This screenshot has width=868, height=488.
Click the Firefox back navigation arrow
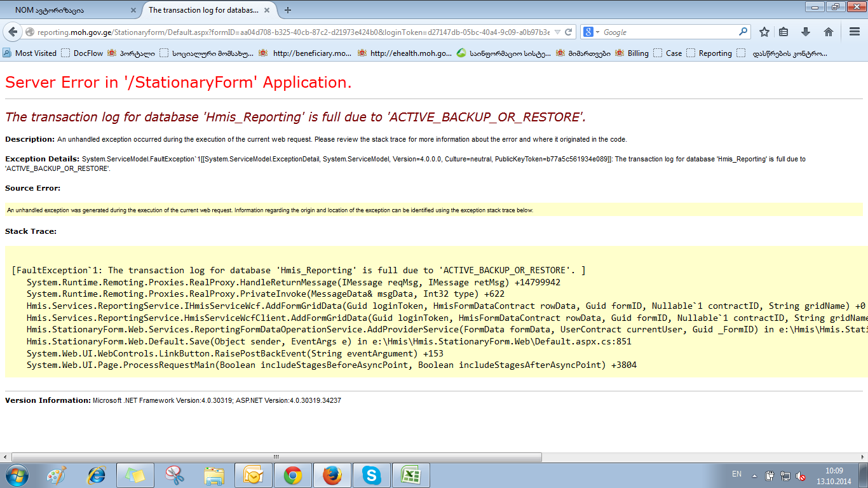[x=13, y=32]
